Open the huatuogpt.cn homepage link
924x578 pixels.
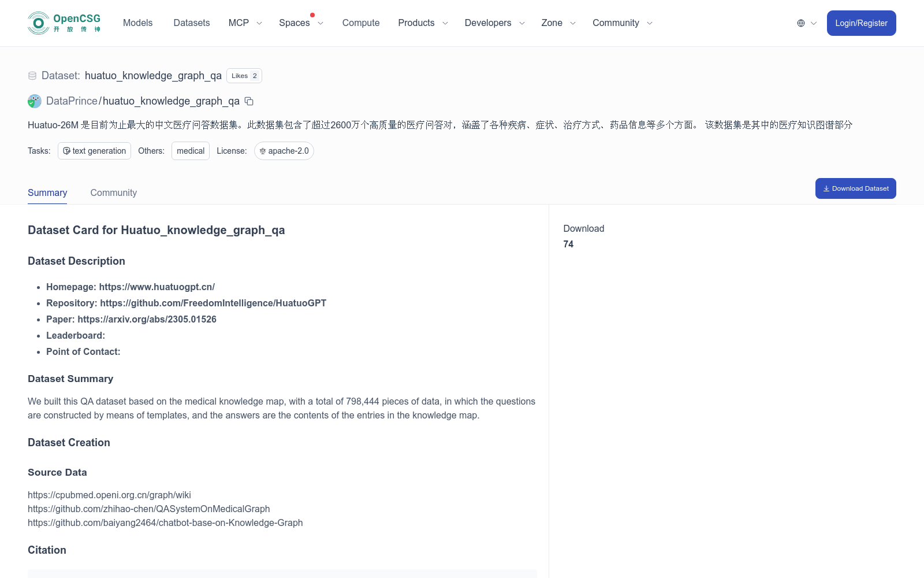(x=157, y=287)
